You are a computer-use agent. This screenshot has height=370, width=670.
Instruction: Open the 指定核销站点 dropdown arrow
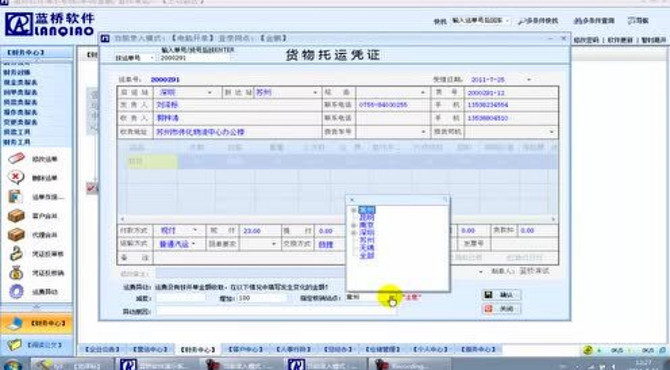(391, 297)
